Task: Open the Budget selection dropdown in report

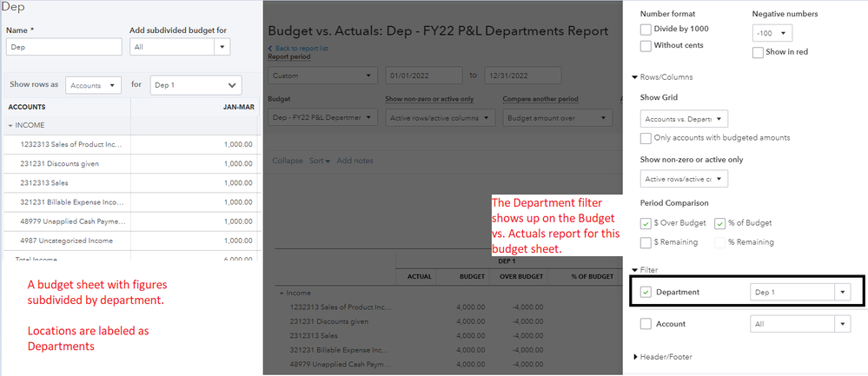Action: (x=322, y=118)
